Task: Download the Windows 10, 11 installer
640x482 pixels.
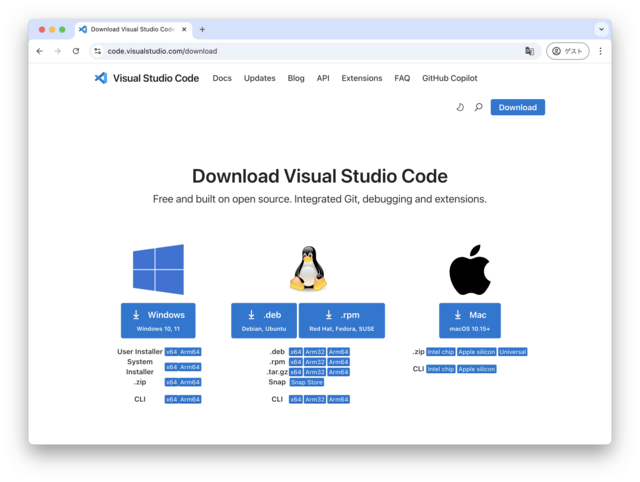Action: (x=158, y=320)
